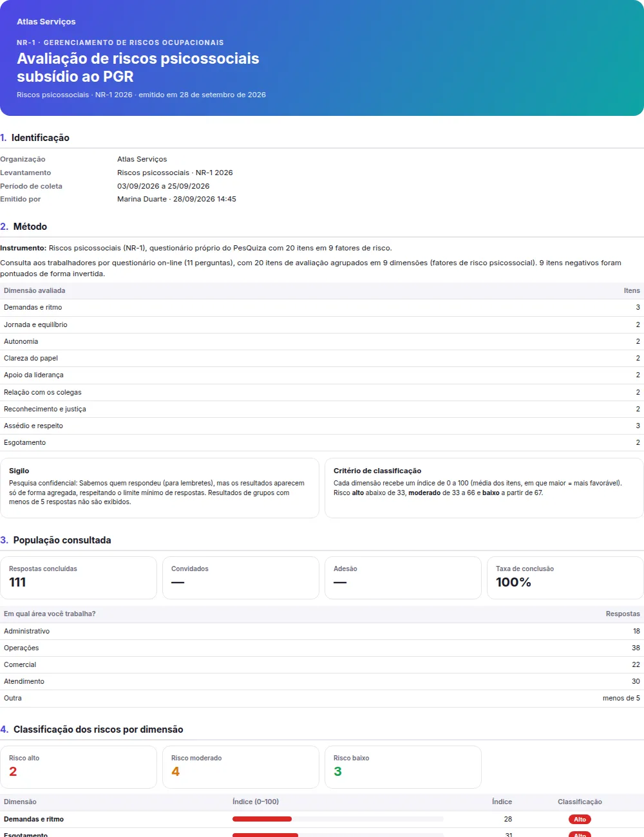Click bold 'Demandas e ritmo' in classification table
Screen dimensions: 644x837
tap(33, 819)
